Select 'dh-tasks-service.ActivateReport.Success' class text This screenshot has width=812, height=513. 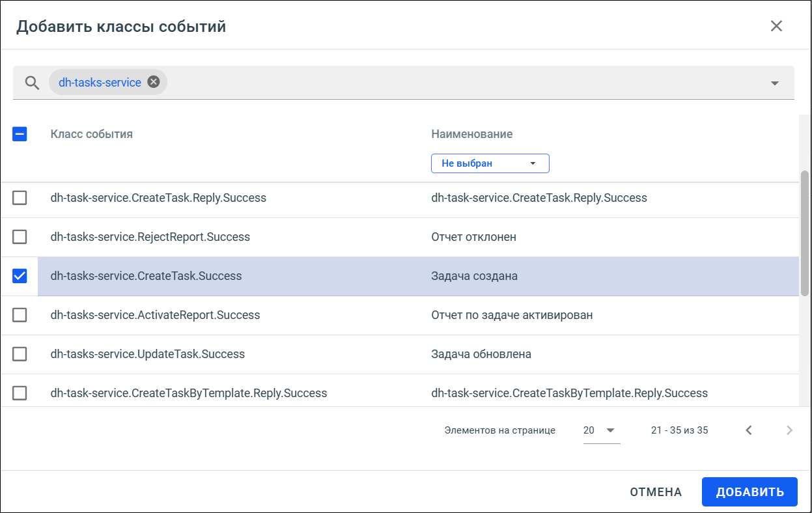156,315
